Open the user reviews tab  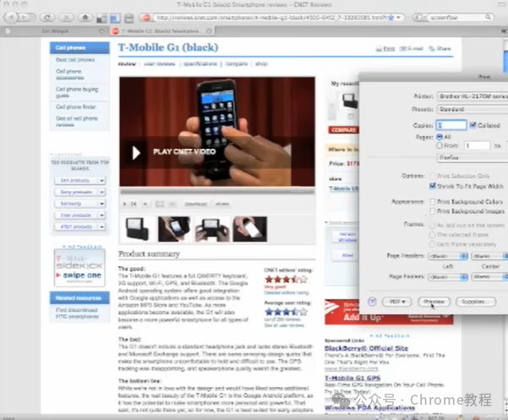(160, 63)
